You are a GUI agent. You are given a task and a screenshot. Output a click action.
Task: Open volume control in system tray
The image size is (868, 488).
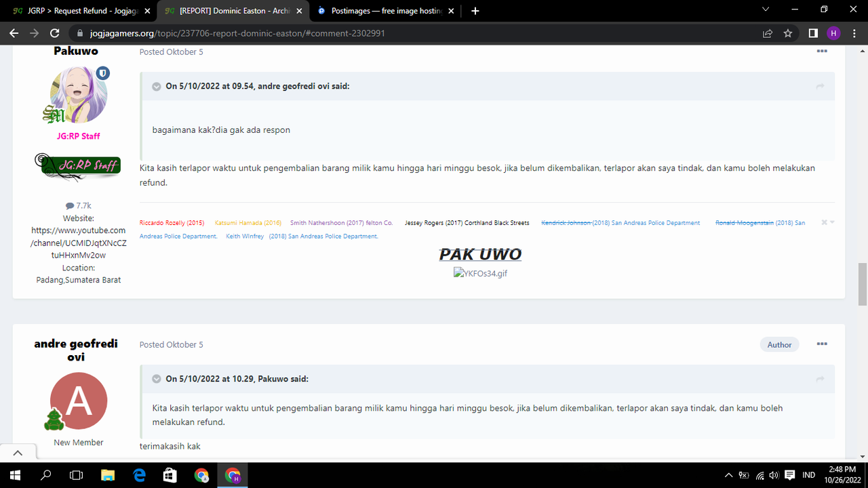tap(774, 475)
